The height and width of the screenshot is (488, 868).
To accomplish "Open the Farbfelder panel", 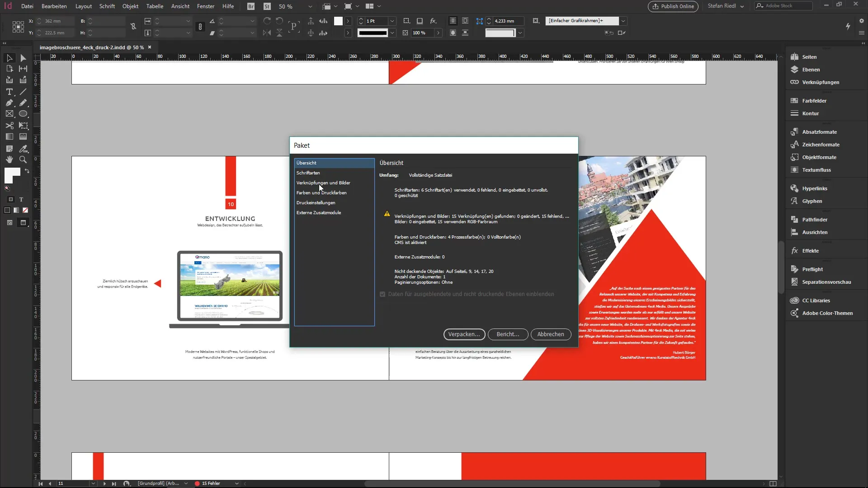I will (x=814, y=101).
